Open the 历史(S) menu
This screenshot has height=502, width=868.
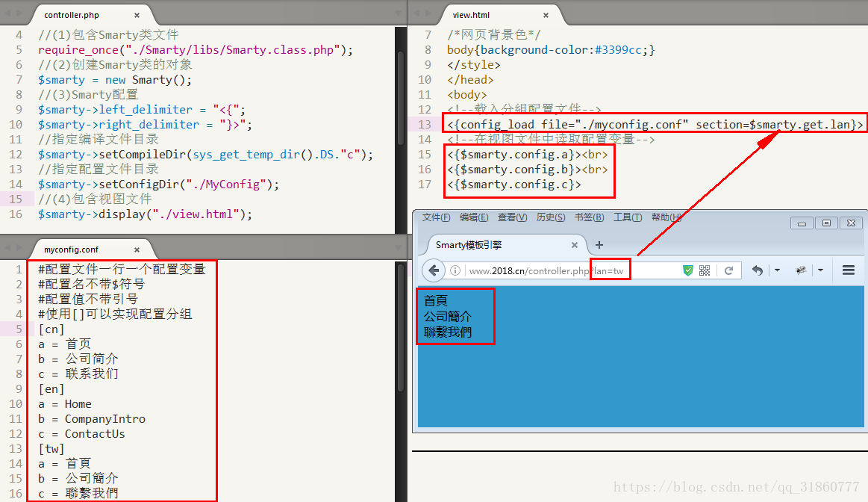coord(551,217)
